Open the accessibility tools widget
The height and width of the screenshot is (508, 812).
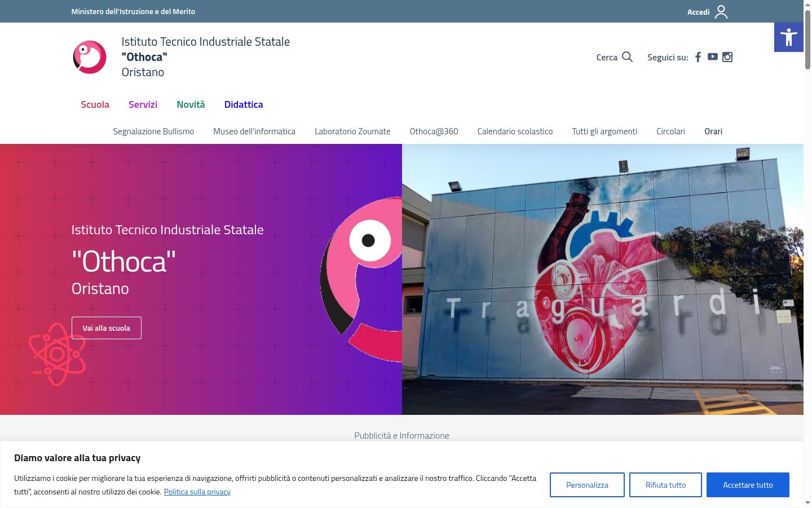point(789,37)
